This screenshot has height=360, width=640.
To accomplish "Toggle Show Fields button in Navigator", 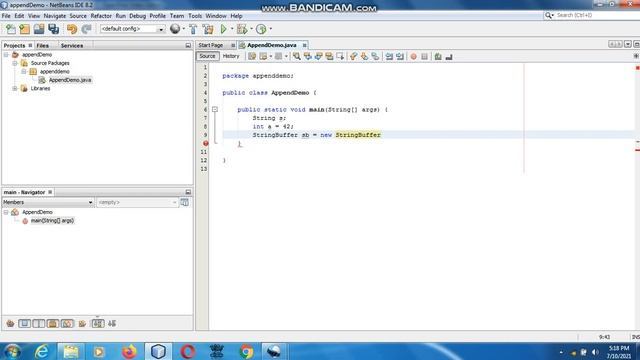I will click(24, 324).
